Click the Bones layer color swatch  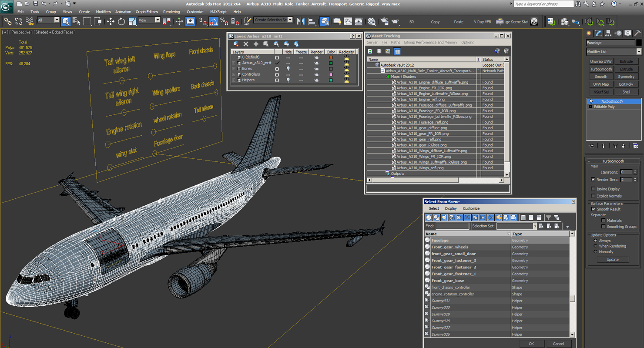[331, 69]
